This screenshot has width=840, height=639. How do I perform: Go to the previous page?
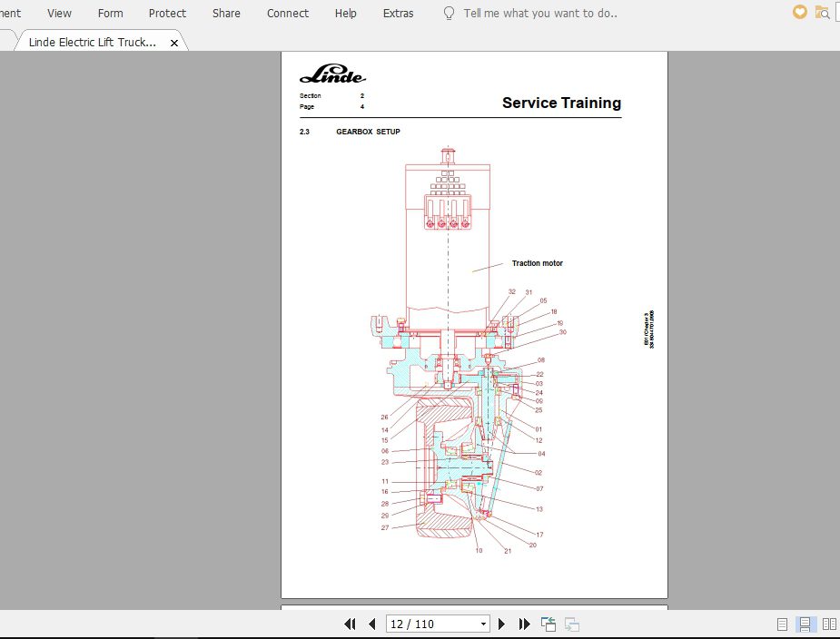[371, 624]
